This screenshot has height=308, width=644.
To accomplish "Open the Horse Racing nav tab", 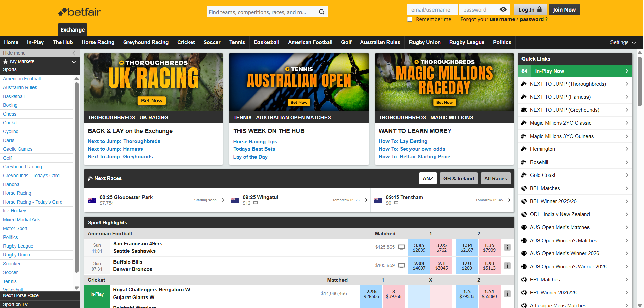I will click(x=98, y=42).
